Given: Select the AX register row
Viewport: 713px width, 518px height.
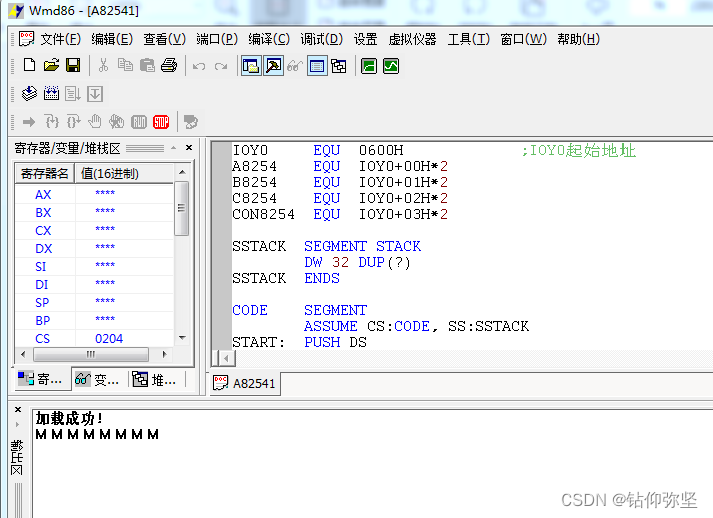Looking at the screenshot, I should click(95, 195).
